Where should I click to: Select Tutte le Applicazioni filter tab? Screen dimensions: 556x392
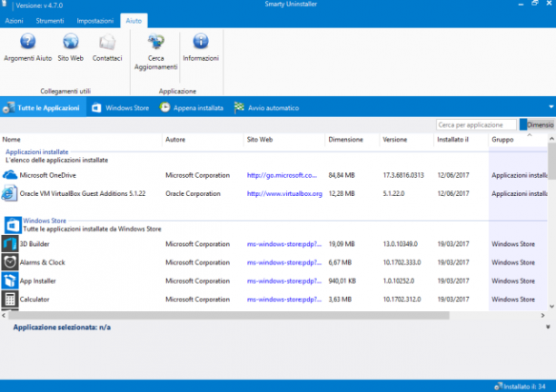43,108
